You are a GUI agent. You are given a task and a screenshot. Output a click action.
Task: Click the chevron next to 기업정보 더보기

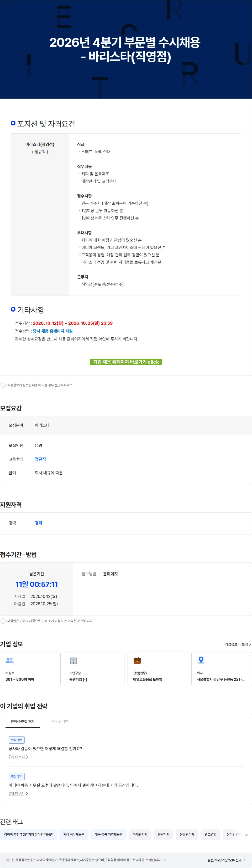(x=250, y=644)
